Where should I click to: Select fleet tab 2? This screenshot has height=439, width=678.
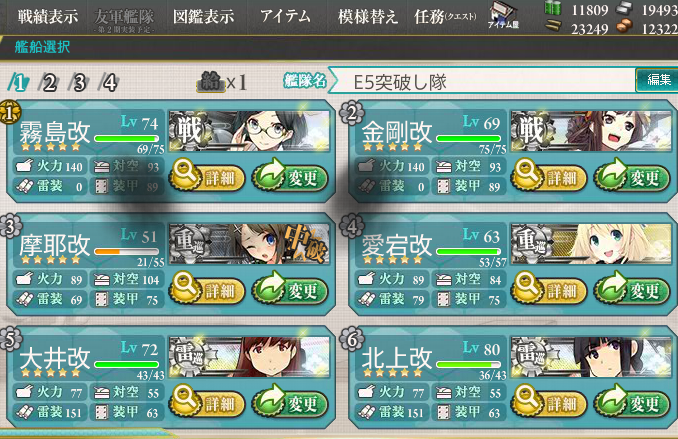(48, 82)
